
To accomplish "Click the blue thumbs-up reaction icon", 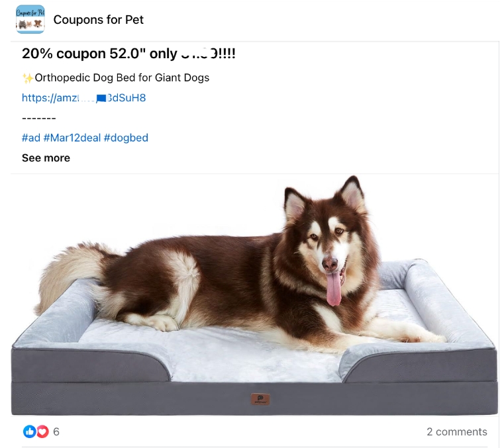I will click(29, 431).
